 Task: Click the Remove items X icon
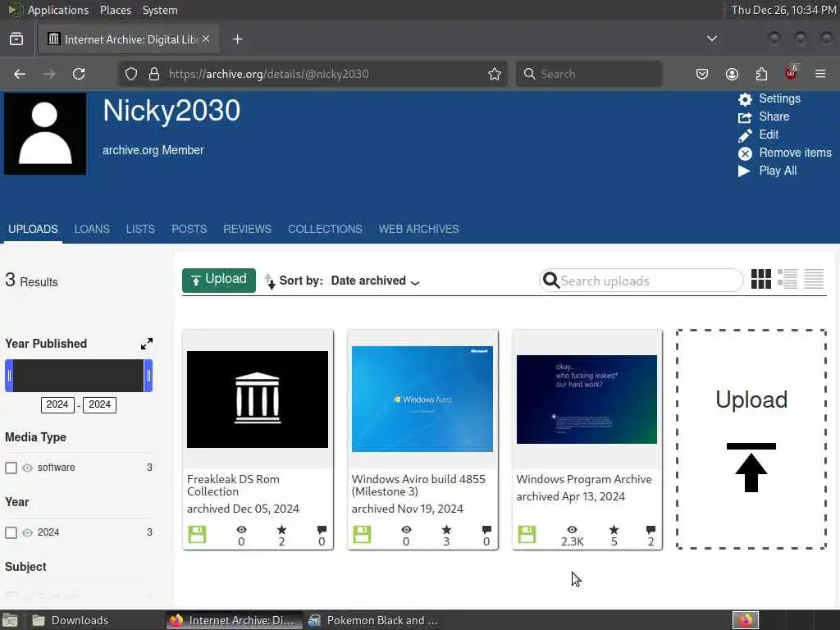pyautogui.click(x=745, y=153)
